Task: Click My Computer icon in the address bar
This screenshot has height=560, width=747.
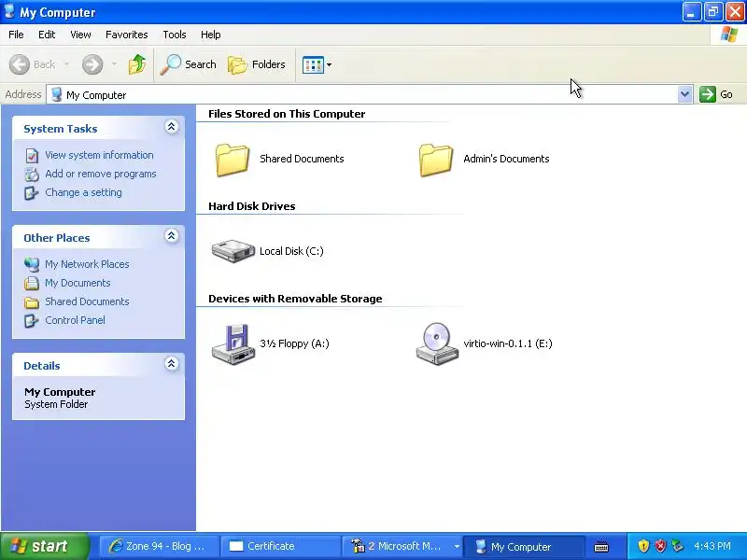Action: click(56, 94)
